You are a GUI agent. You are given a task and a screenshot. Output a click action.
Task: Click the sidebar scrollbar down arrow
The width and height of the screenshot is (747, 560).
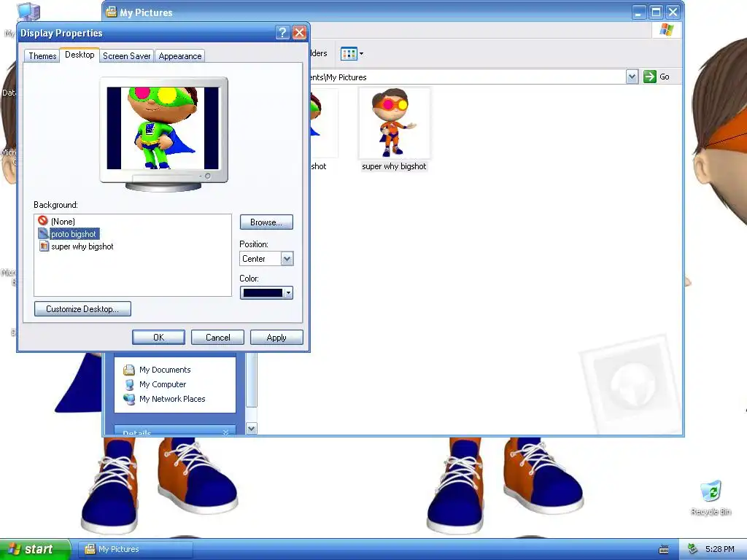[252, 429]
